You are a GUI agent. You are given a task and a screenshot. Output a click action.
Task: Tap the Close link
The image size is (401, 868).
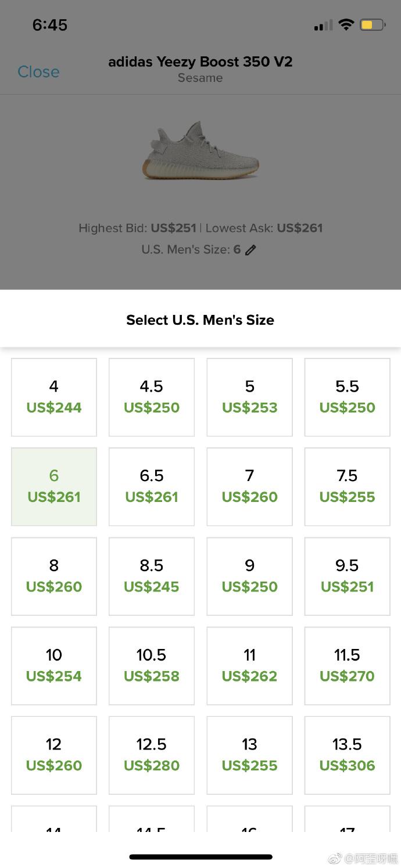click(38, 71)
